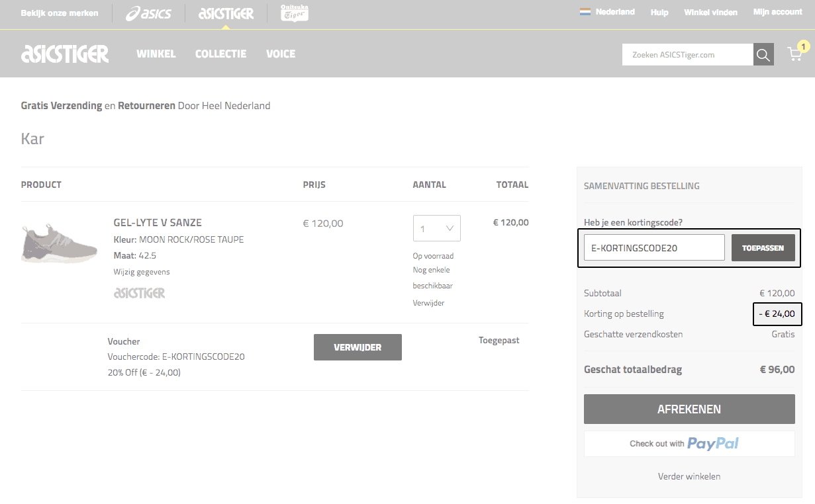Click the TOEPASSEN button

(x=763, y=248)
